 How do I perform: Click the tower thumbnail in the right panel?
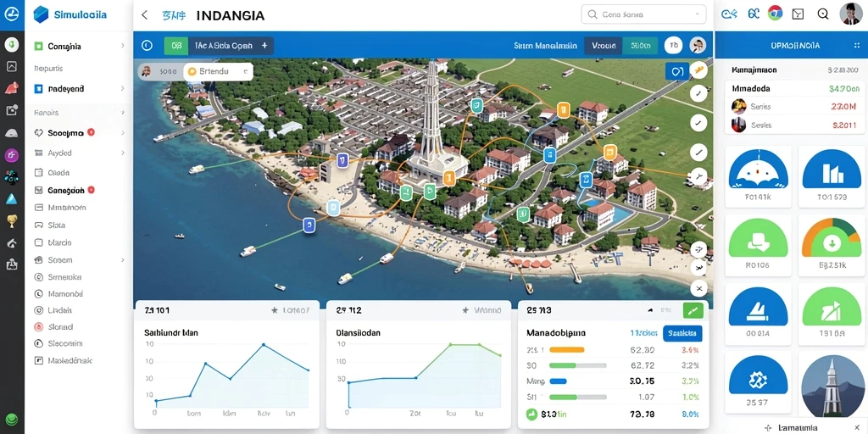[832, 386]
